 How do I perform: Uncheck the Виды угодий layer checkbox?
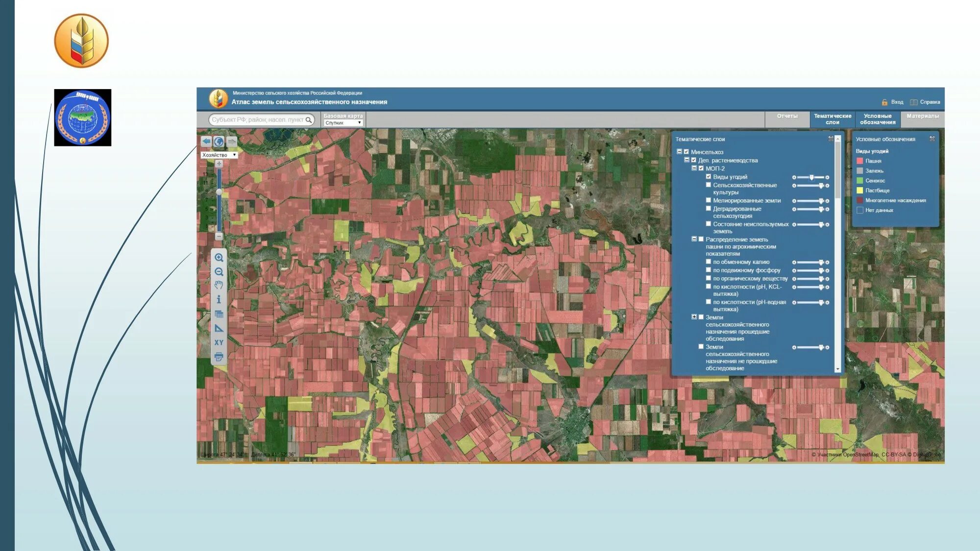coord(709,177)
